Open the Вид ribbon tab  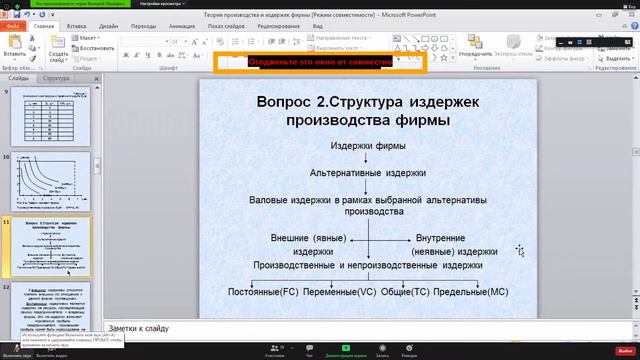coord(318,26)
